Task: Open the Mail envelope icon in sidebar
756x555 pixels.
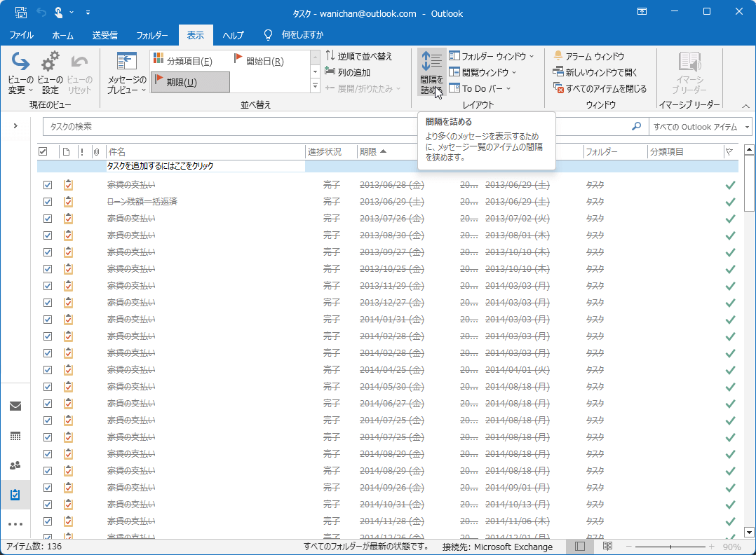Action: (15, 406)
